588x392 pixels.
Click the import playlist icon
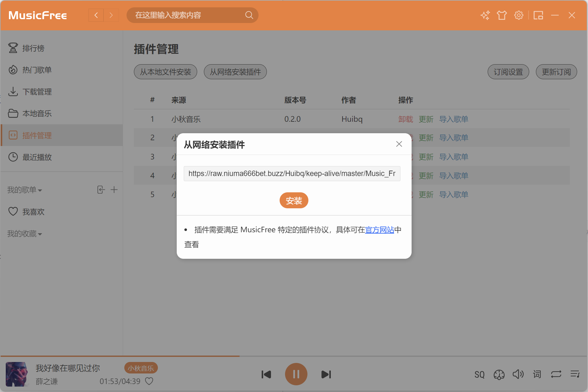101,190
